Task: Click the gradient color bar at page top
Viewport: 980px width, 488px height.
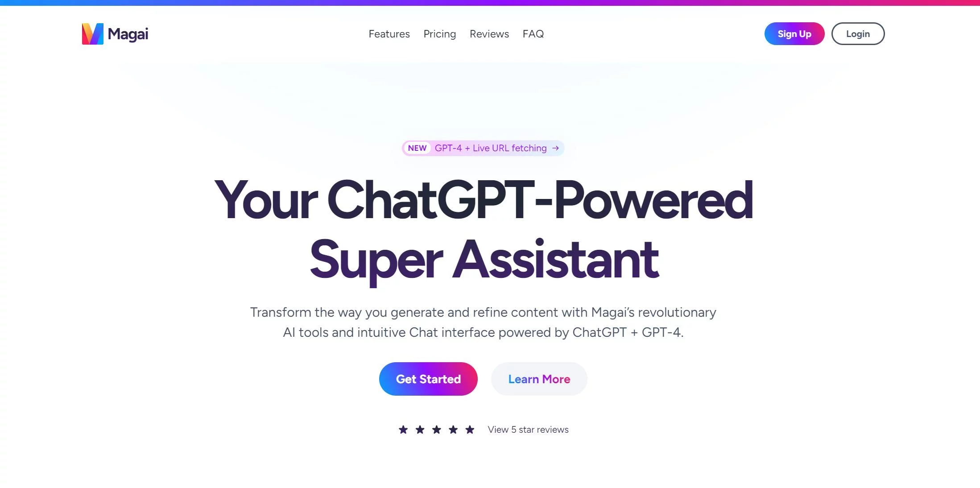Action: (490, 3)
